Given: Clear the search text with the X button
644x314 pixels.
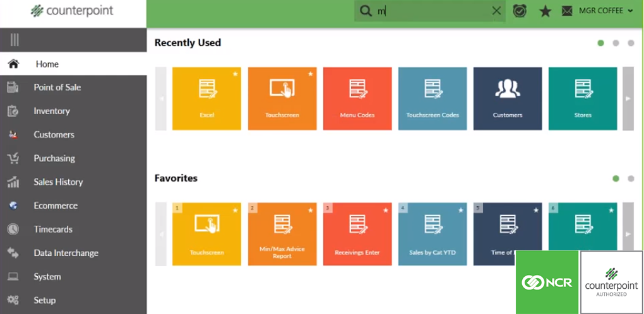Looking at the screenshot, I should 496,11.
